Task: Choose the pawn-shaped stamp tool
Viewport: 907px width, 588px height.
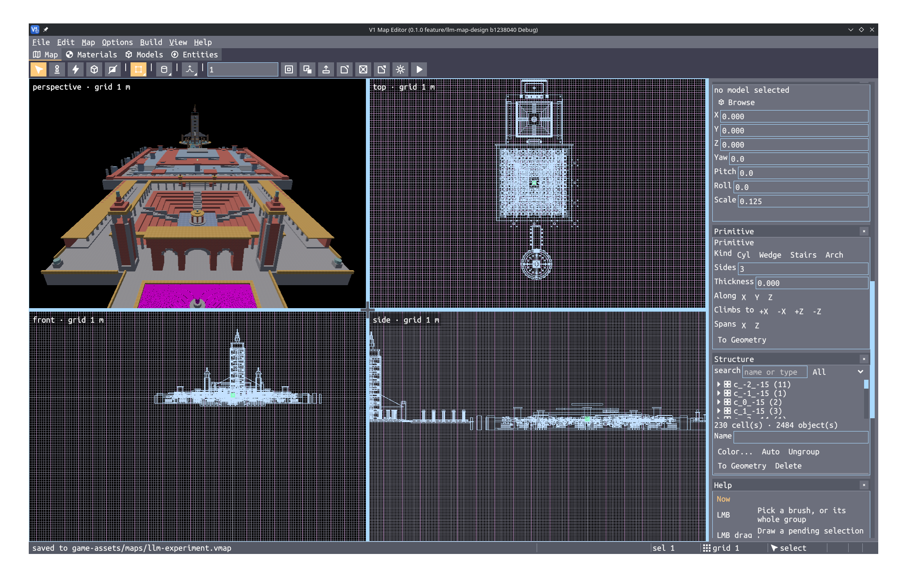Action: point(57,69)
